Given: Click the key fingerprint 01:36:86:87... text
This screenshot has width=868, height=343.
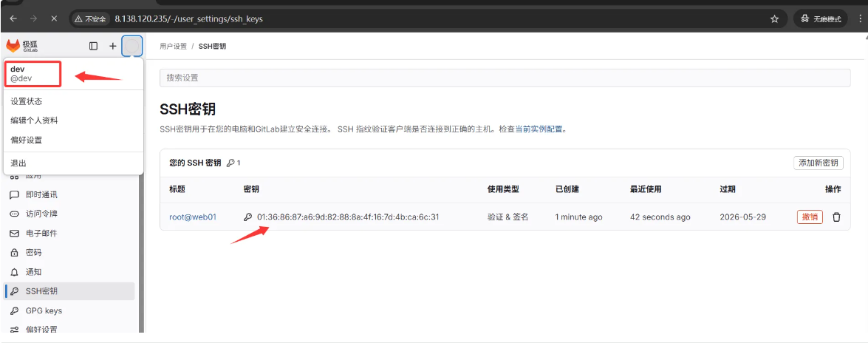Looking at the screenshot, I should point(348,217).
